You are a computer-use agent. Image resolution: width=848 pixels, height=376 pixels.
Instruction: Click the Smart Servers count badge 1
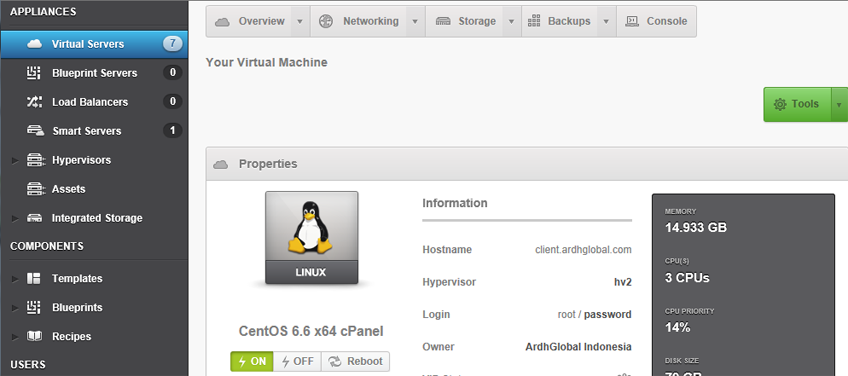(x=173, y=130)
